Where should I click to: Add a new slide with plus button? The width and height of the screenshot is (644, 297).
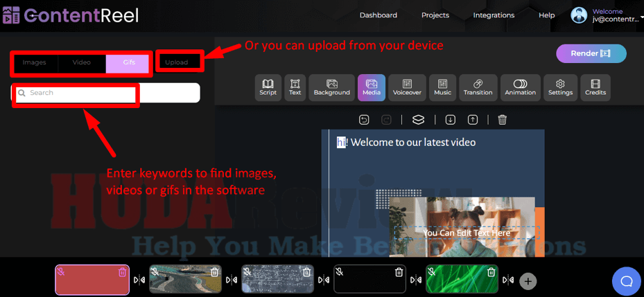coord(528,281)
